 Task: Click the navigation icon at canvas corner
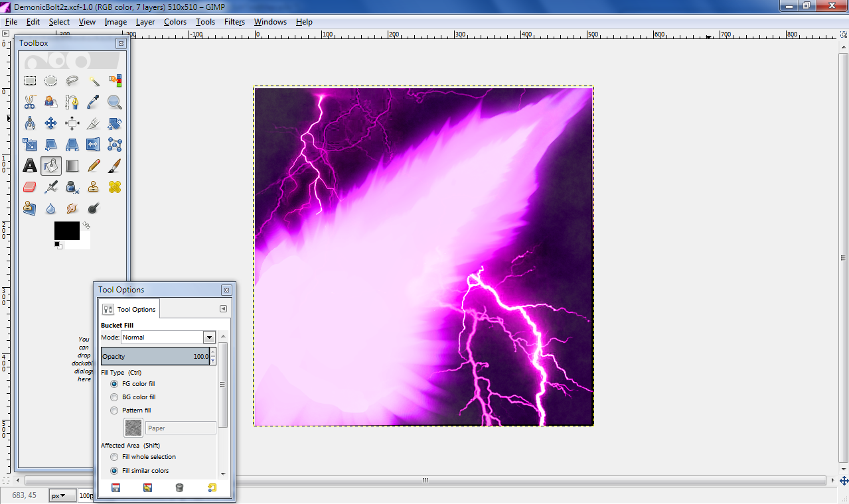[x=843, y=480]
